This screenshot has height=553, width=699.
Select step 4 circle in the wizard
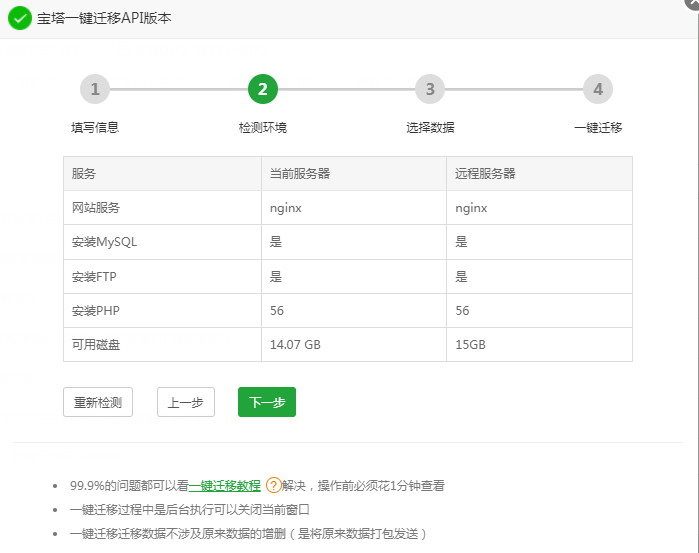[x=597, y=89]
